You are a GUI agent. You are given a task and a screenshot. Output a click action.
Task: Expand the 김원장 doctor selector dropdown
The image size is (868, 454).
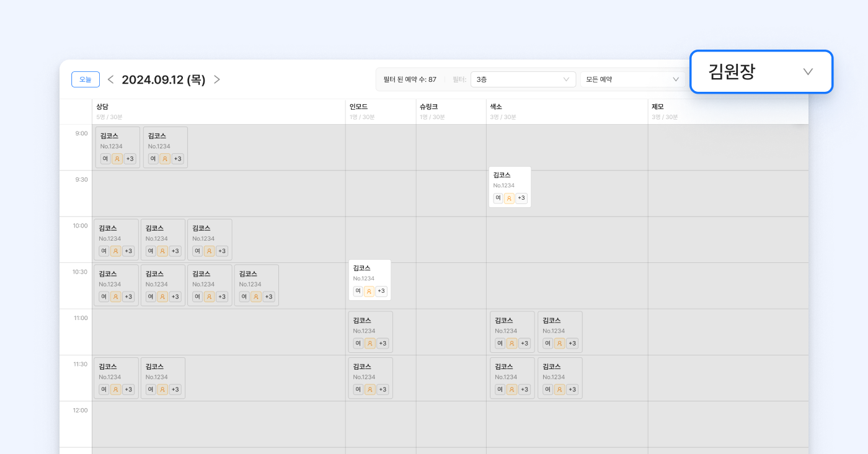point(761,71)
